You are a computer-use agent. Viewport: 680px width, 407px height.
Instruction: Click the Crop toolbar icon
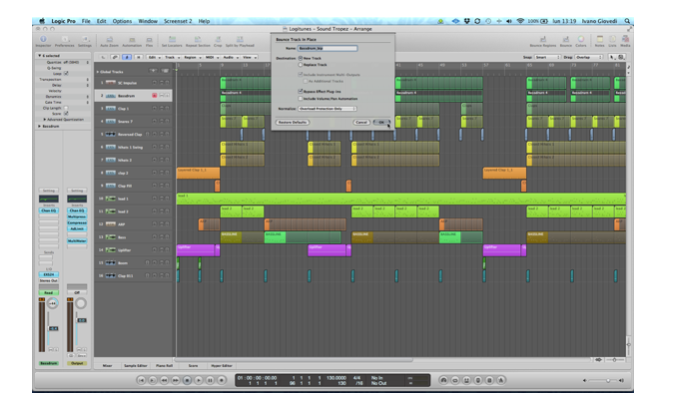(218, 41)
